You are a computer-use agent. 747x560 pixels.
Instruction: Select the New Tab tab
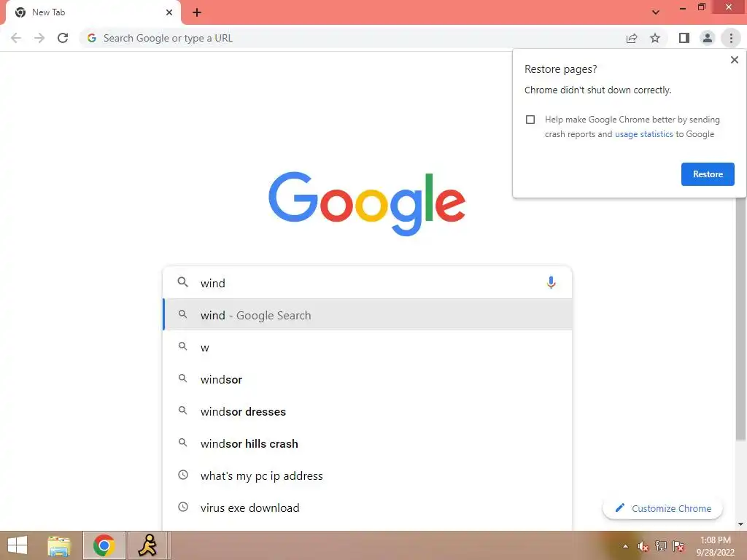pos(93,13)
